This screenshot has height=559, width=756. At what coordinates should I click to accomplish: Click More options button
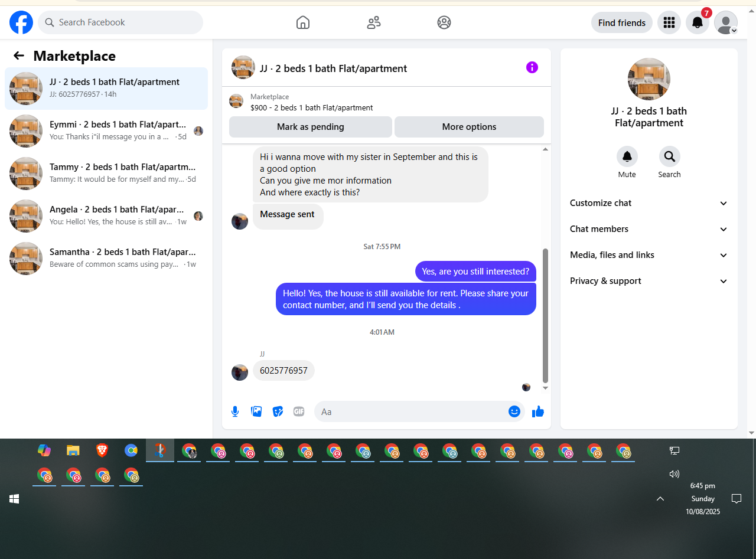pyautogui.click(x=469, y=127)
